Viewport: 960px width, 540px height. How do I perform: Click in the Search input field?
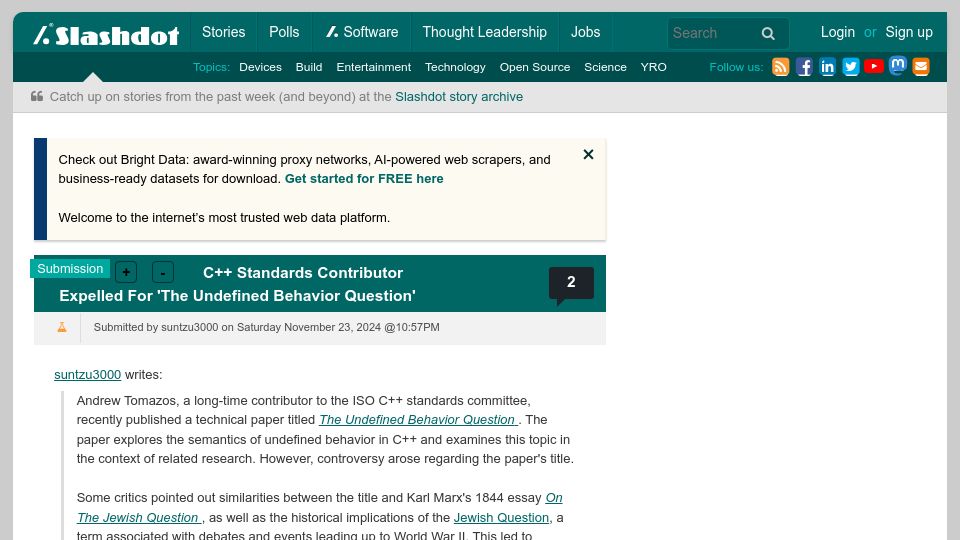(711, 33)
